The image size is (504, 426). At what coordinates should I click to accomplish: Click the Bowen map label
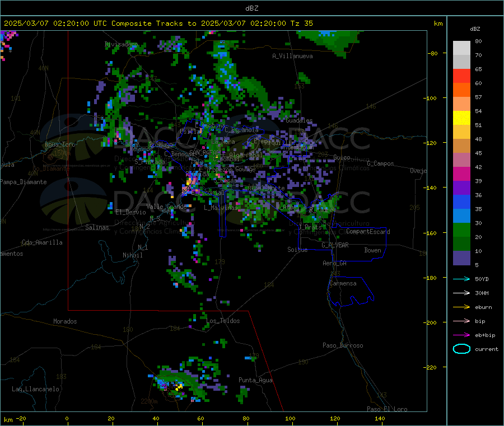click(x=373, y=250)
